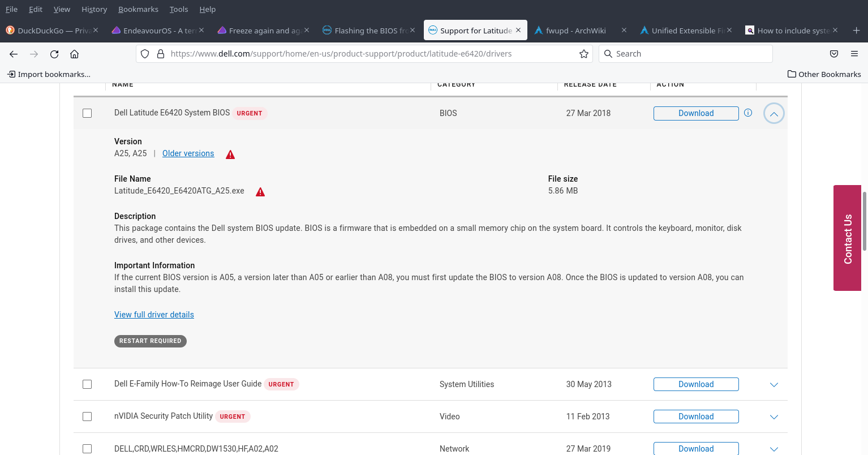Image resolution: width=868 pixels, height=455 pixels.
Task: Open the Pocket save icon
Action: (x=834, y=54)
